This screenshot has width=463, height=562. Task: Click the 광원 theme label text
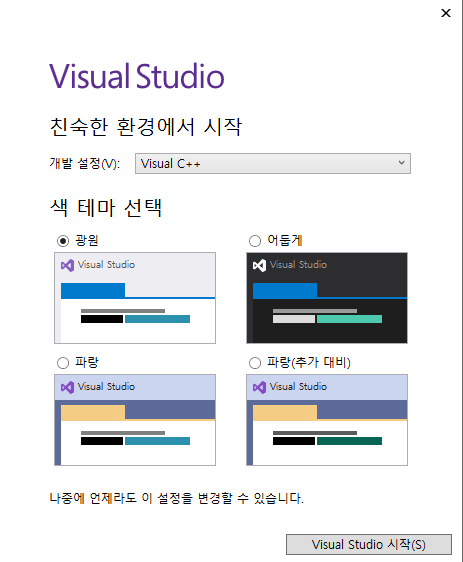[x=87, y=240]
